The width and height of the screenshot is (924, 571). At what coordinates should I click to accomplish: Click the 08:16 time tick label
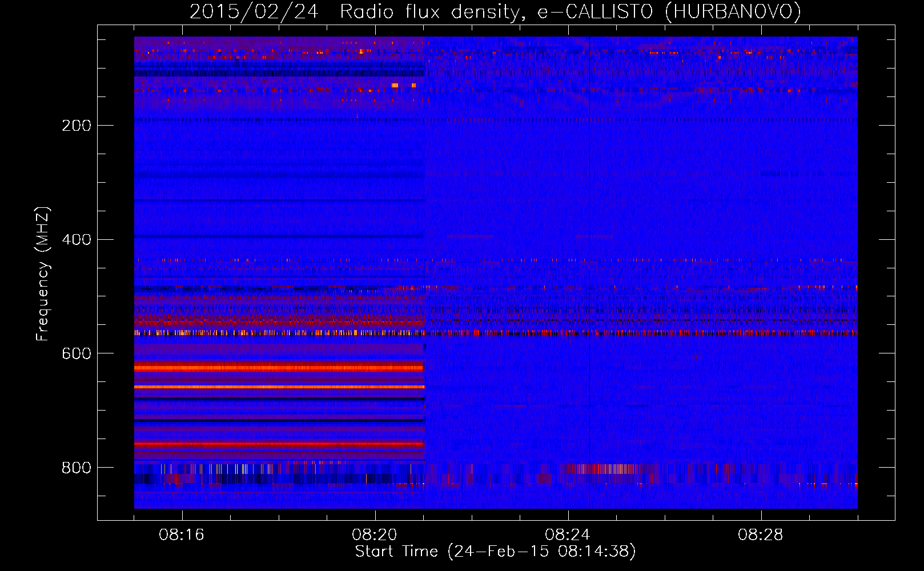(182, 535)
